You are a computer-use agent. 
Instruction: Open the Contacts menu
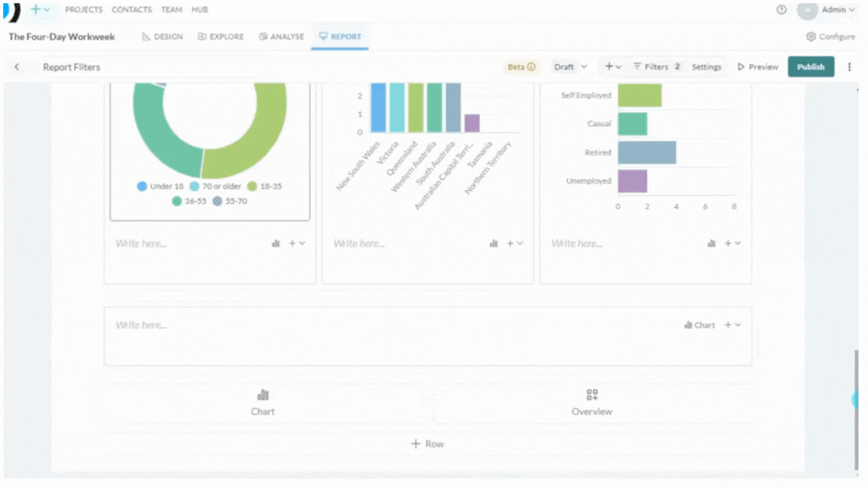pos(132,9)
